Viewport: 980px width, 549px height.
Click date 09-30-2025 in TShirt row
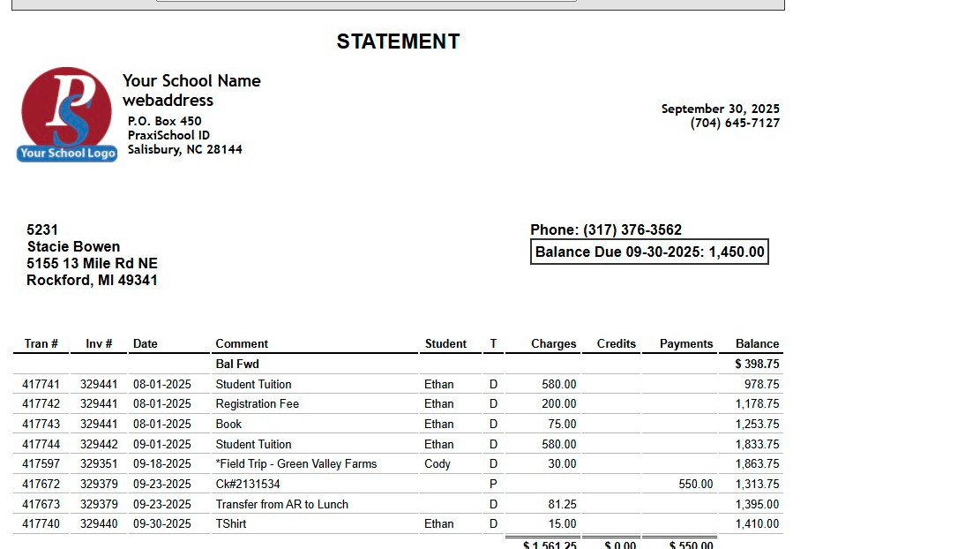click(162, 524)
